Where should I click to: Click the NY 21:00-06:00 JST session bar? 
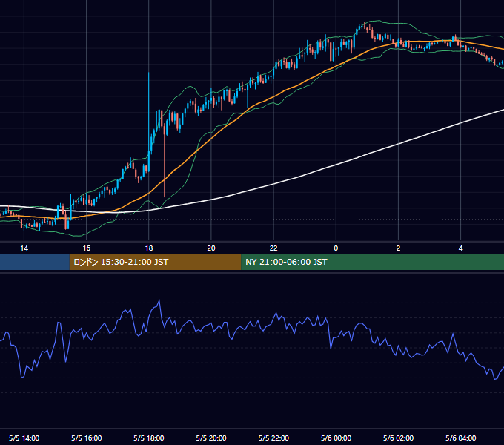point(373,262)
